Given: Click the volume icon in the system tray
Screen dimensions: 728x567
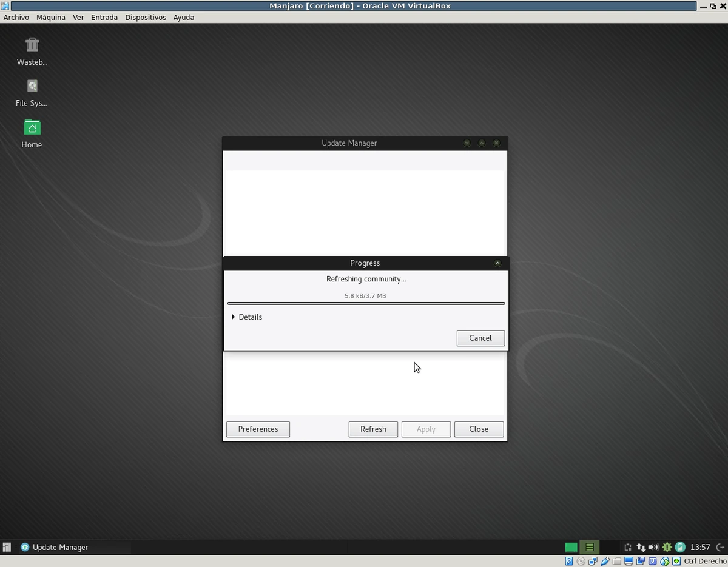Looking at the screenshot, I should click(x=654, y=547).
